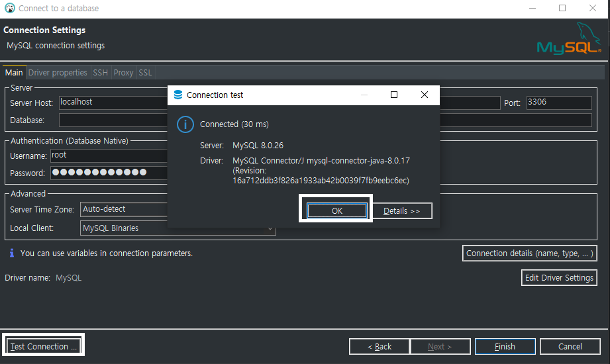Click the Database name input field
This screenshot has width=610, height=364.
pyautogui.click(x=114, y=120)
